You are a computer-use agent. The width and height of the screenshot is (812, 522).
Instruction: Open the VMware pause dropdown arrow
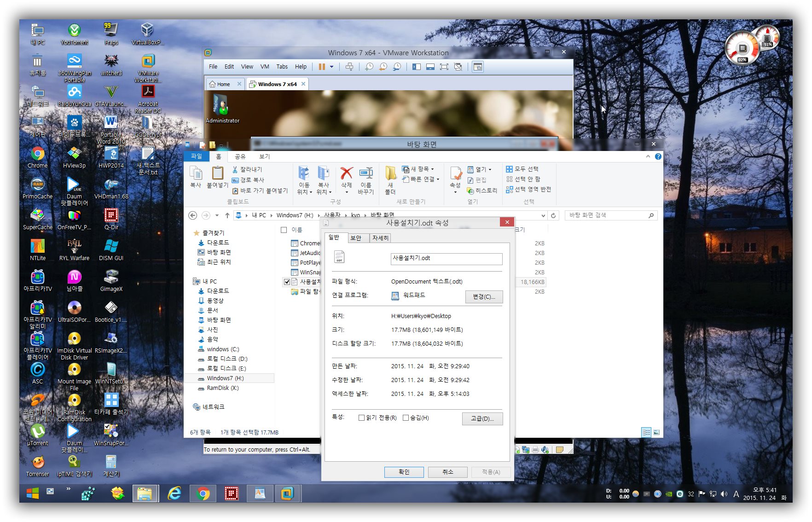331,67
